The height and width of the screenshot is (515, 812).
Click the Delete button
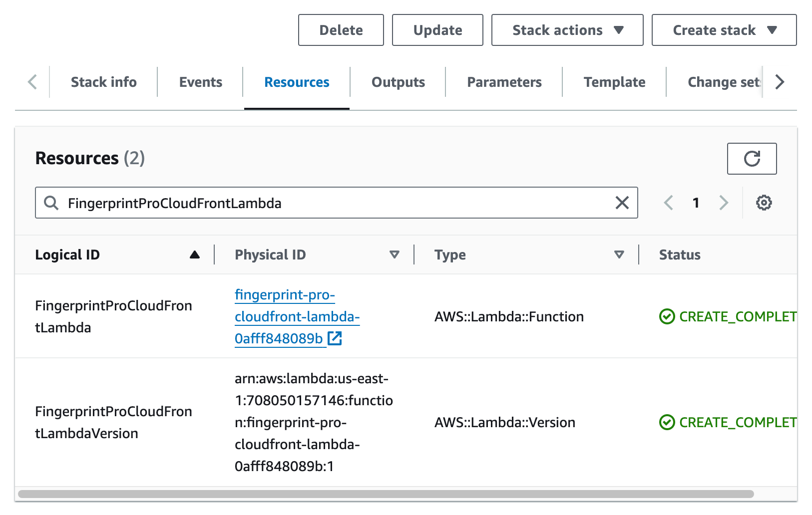point(341,30)
